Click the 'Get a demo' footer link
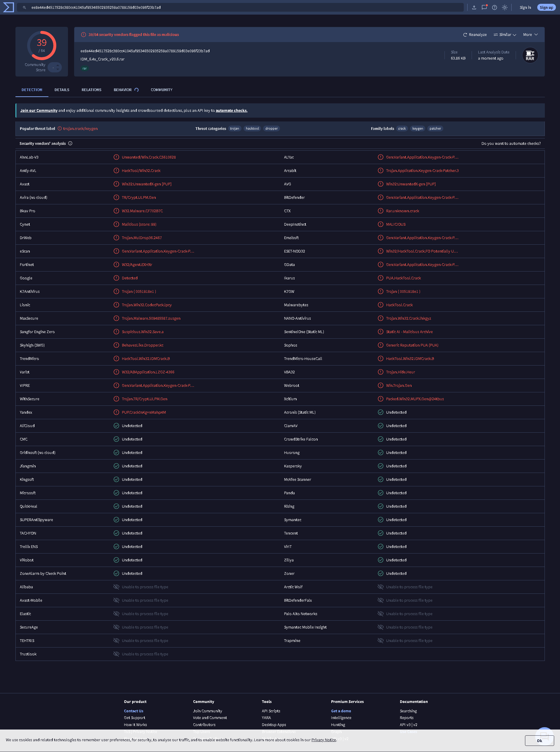 point(341,711)
